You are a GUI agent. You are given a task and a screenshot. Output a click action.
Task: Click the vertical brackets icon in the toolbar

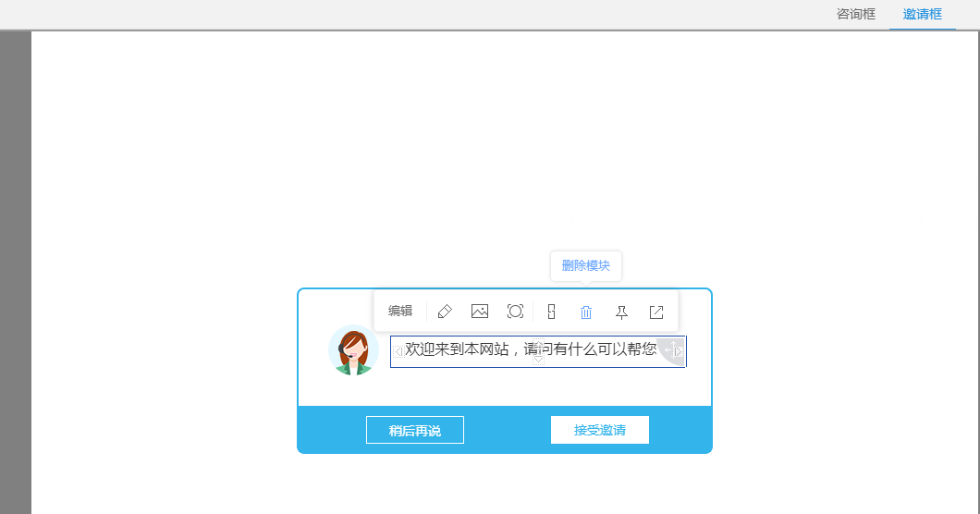tap(551, 312)
